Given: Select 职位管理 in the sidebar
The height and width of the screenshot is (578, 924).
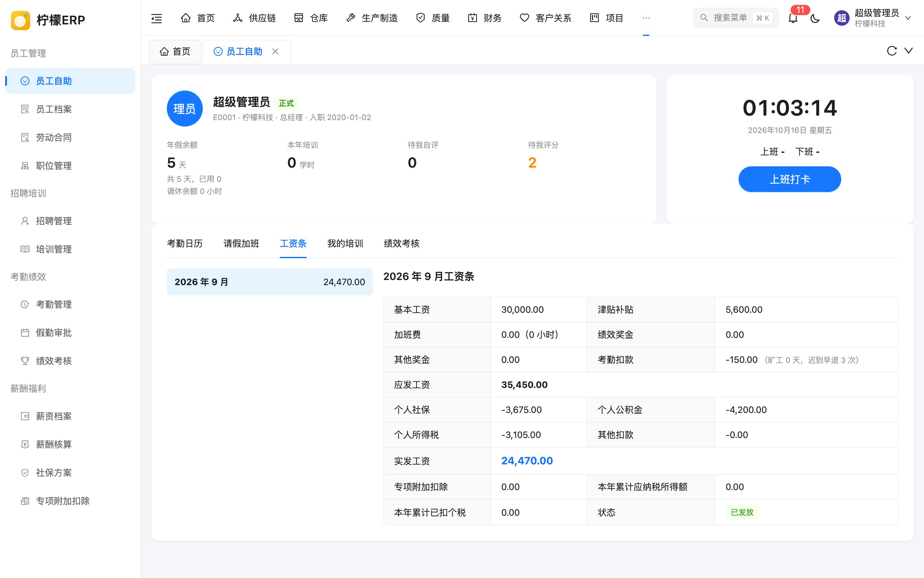Looking at the screenshot, I should pyautogui.click(x=70, y=166).
